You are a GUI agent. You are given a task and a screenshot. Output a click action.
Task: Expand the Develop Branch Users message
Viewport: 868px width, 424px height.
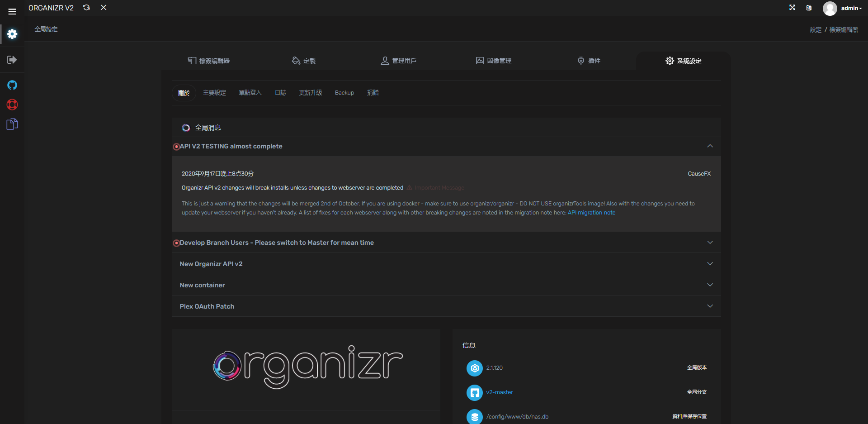click(x=446, y=243)
